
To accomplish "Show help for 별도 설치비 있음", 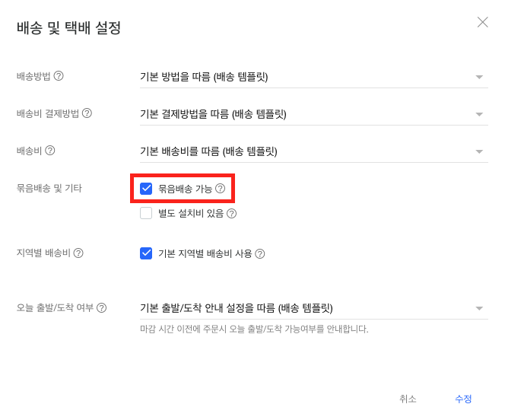I will pos(232,214).
